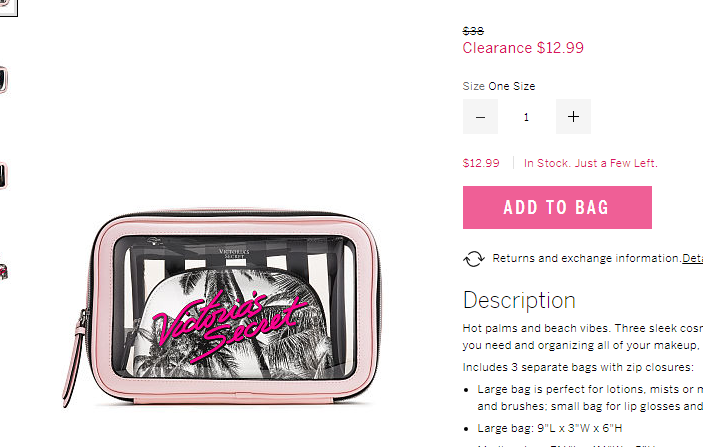
Task: Click the In Stock. Just a Few Left notice
Action: [x=590, y=163]
